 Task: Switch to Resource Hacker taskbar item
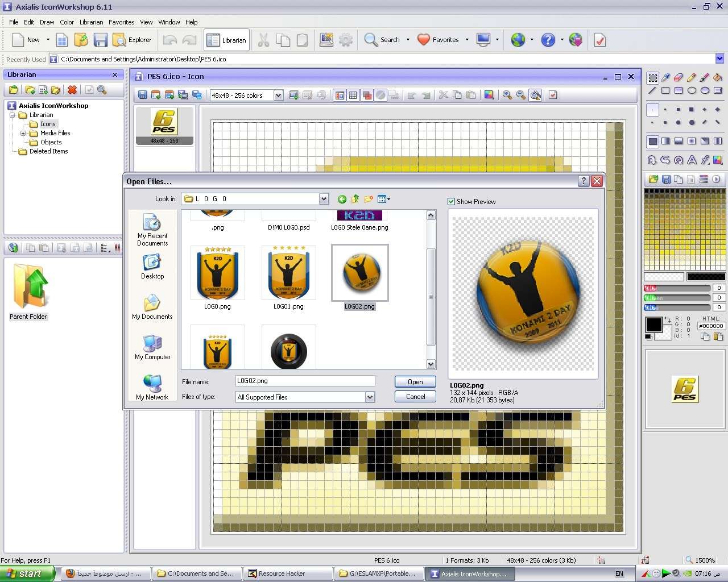pos(288,573)
